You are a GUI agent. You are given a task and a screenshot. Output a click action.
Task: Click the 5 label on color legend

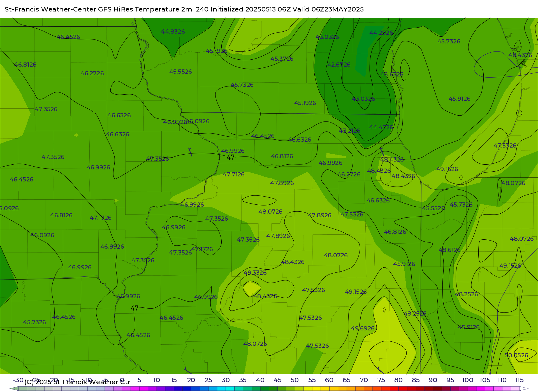click(139, 380)
